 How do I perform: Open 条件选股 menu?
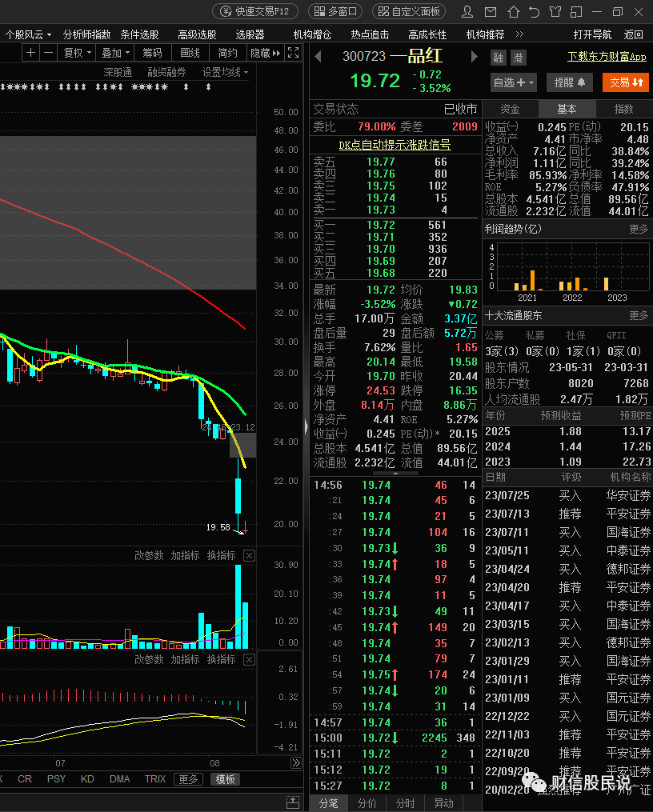139,34
